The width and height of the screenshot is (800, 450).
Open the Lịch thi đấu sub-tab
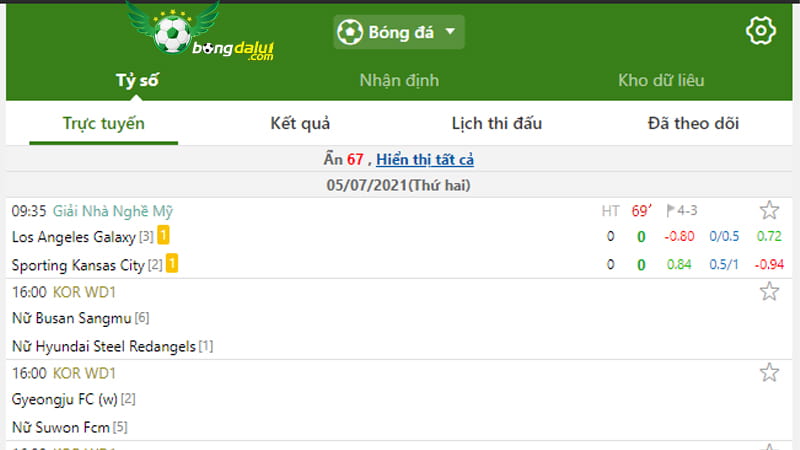point(496,123)
